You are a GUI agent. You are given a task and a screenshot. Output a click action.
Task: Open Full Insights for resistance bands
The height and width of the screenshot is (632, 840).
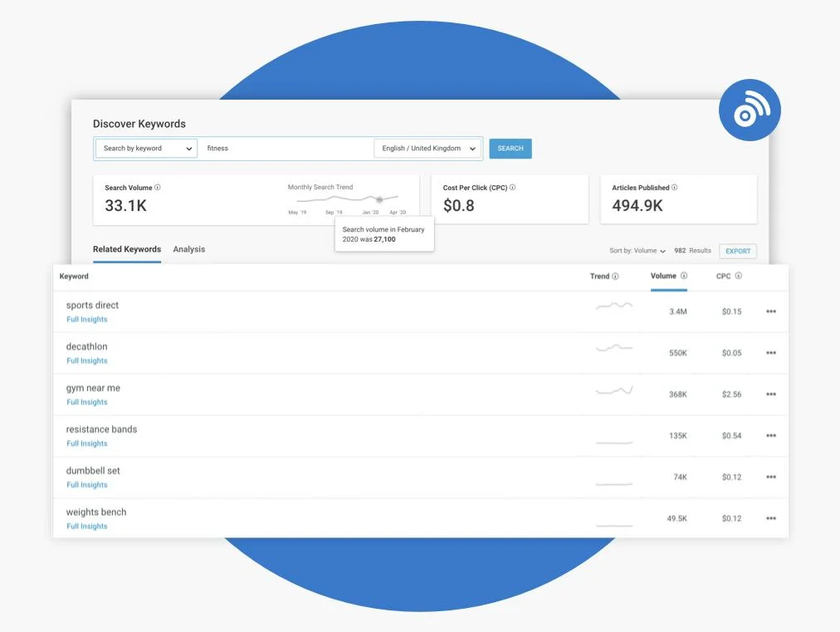pyautogui.click(x=87, y=443)
